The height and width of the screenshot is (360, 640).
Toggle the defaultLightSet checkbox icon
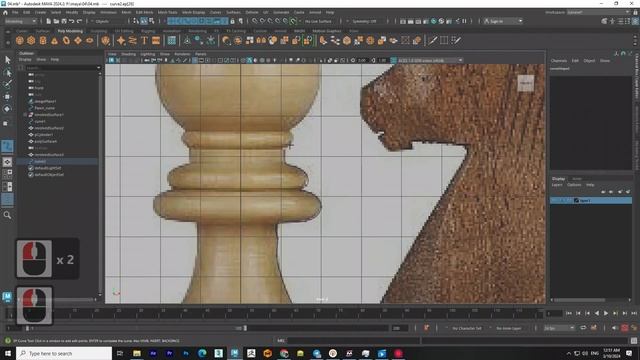pos(31,168)
